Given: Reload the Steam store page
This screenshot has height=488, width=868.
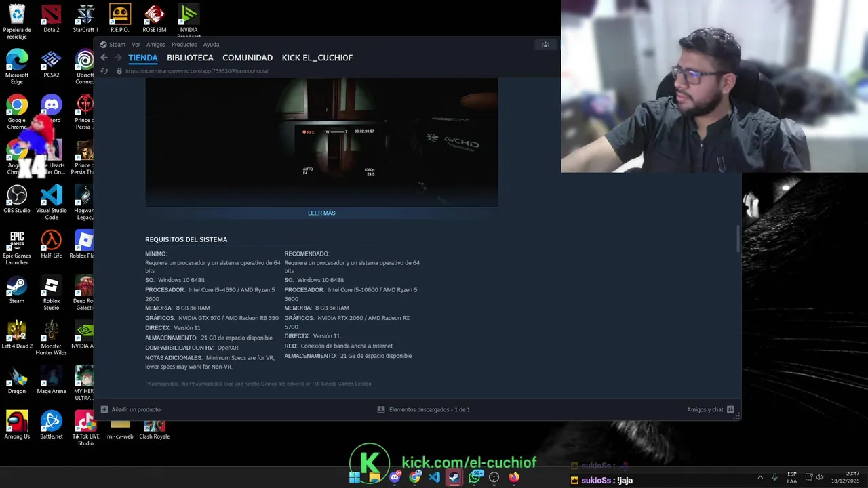Looking at the screenshot, I should [x=104, y=70].
